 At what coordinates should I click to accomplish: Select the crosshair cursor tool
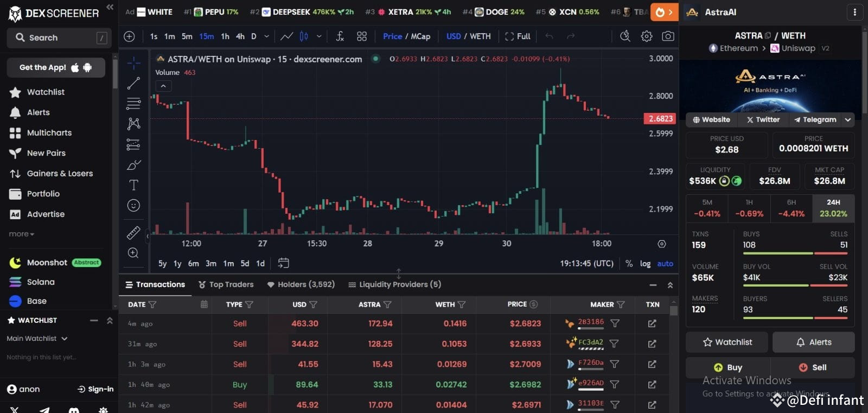click(133, 62)
